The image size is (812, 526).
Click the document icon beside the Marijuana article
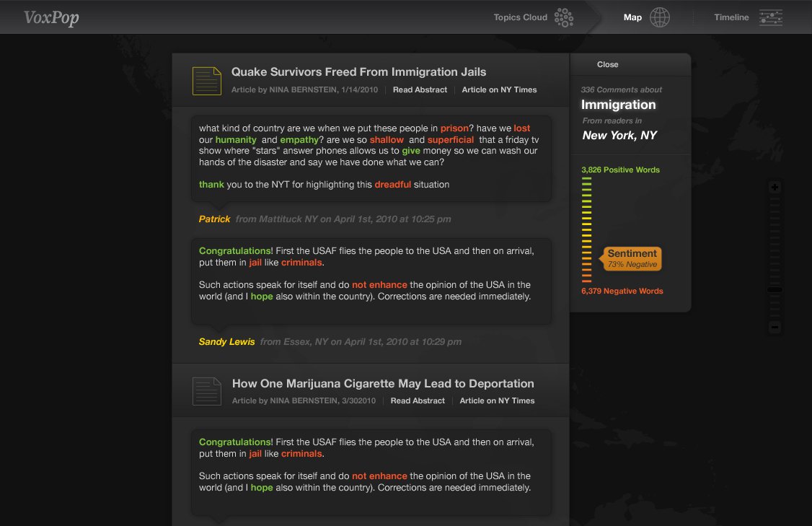207,390
